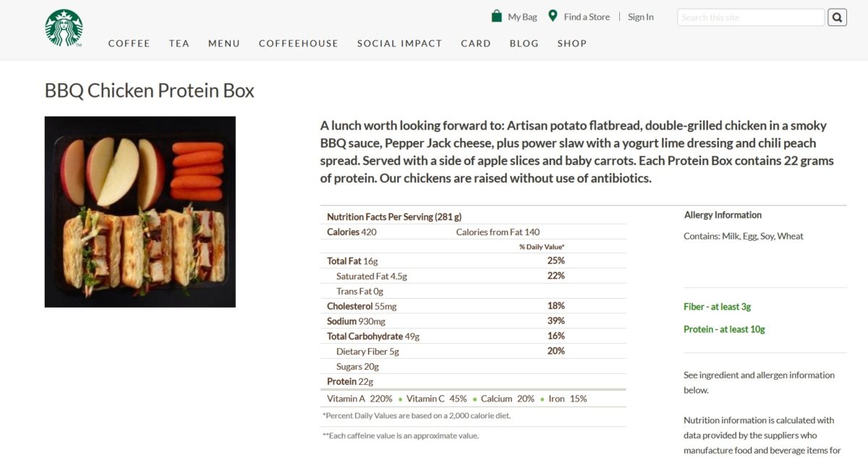The image size is (868, 458).
Task: Click the Dietary Fiber 5g row label
Action: tap(367, 352)
